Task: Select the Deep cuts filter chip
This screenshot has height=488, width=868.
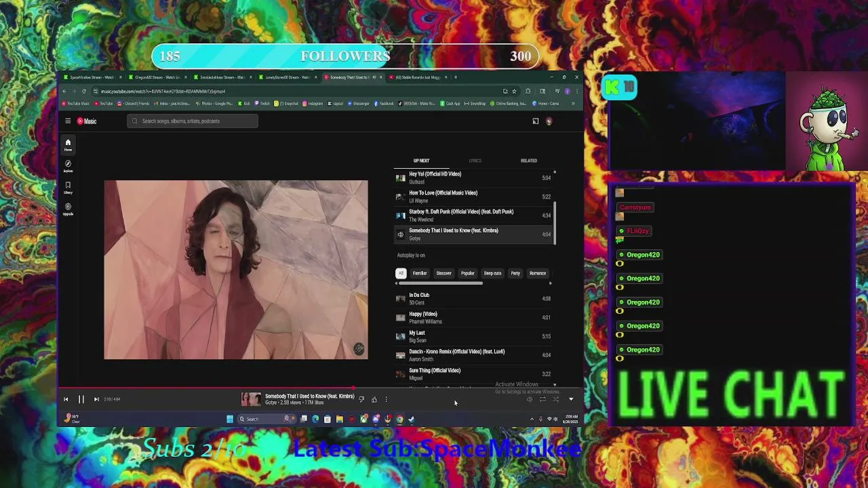Action: pos(492,273)
